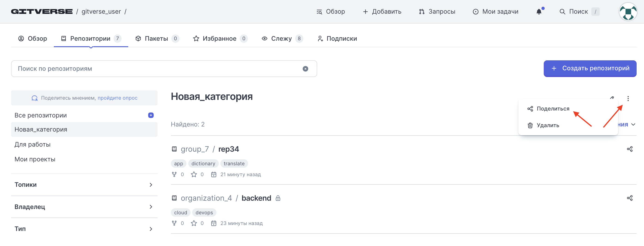Click the 21 минуту назад timestamp

click(x=240, y=174)
